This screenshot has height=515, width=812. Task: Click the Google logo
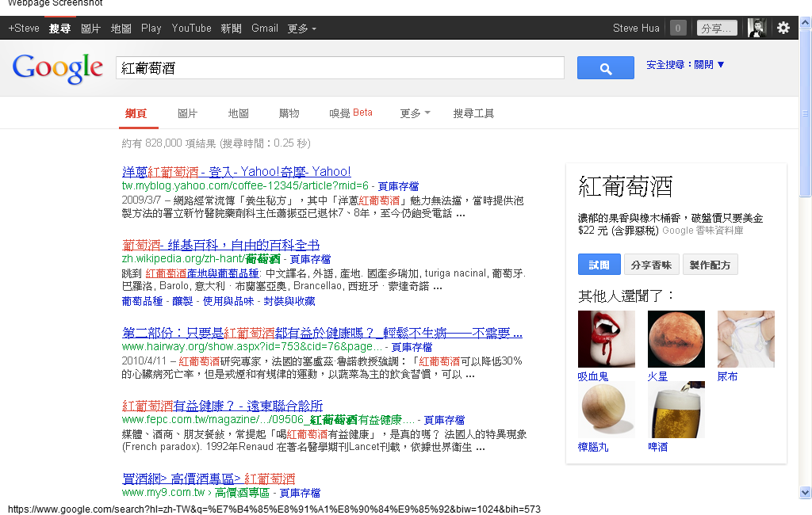pos(57,68)
